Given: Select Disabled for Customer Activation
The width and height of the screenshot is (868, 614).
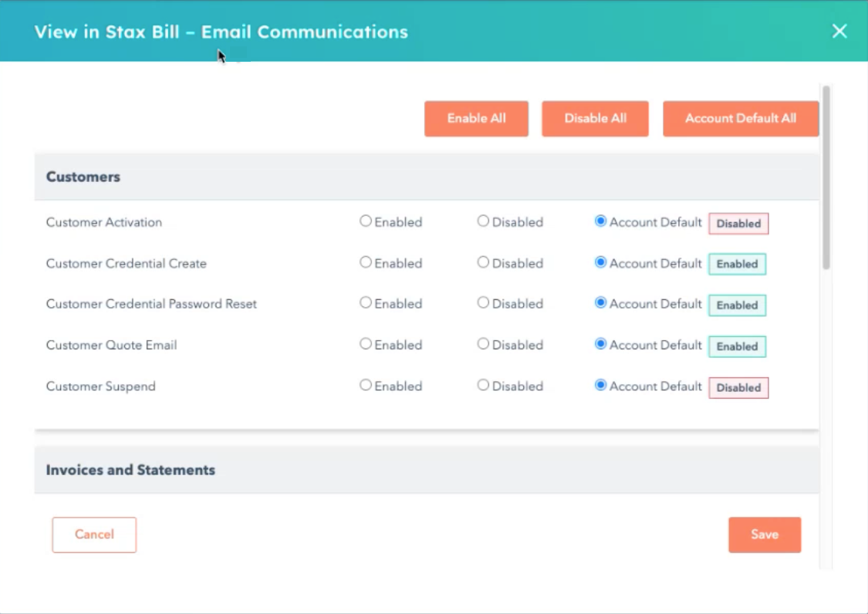Looking at the screenshot, I should (x=483, y=221).
